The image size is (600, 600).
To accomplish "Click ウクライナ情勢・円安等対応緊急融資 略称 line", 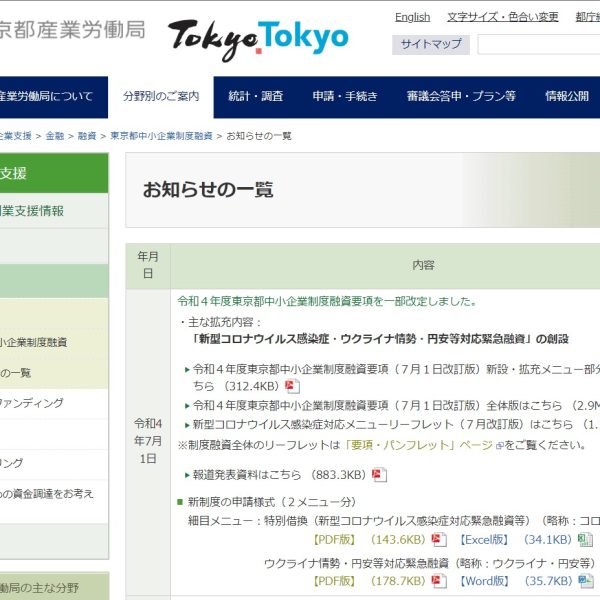I will click(429, 563).
